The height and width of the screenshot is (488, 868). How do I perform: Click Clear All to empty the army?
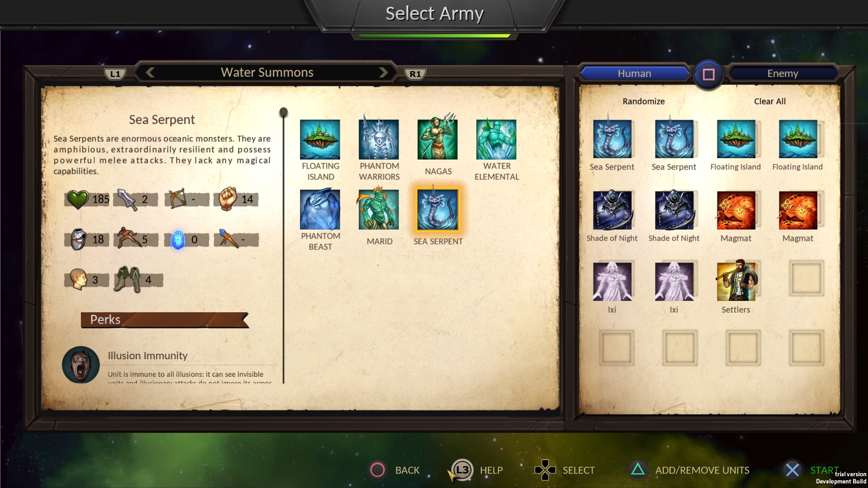tap(769, 101)
